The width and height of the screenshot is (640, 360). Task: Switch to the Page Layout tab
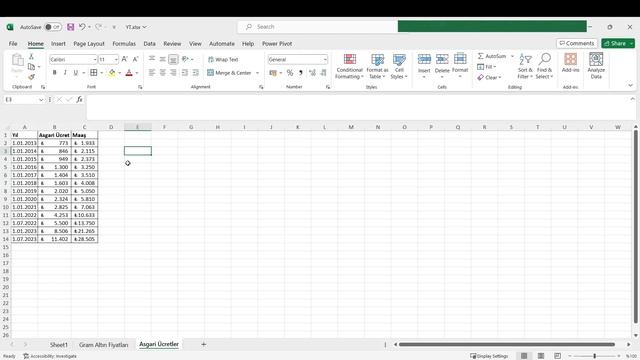click(x=89, y=44)
